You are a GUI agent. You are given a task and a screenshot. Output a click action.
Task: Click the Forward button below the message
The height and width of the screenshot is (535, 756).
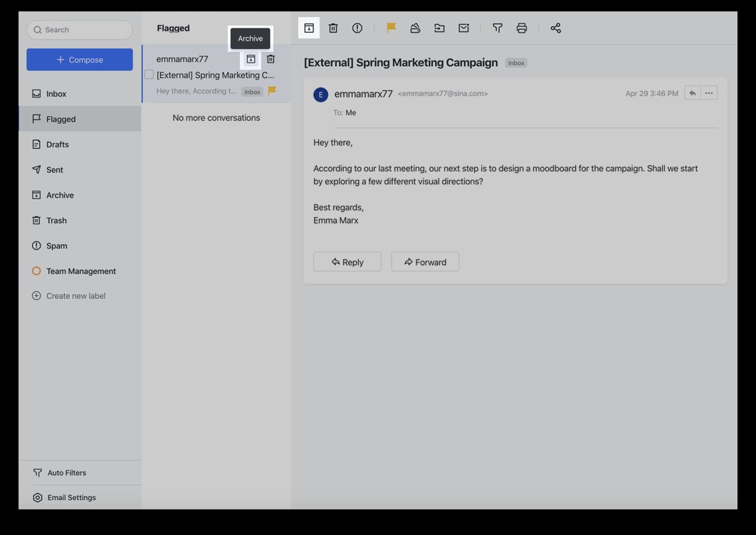[x=425, y=261]
